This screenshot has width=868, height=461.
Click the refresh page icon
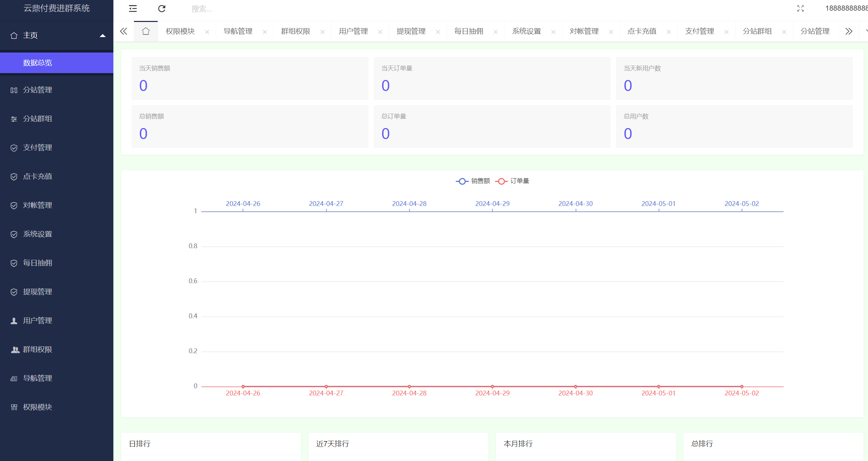[162, 9]
